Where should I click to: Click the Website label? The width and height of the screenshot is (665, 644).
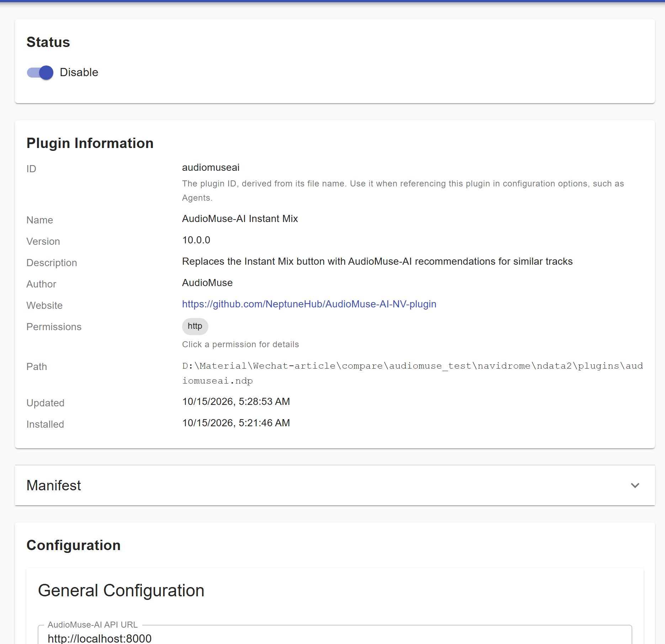coord(44,306)
